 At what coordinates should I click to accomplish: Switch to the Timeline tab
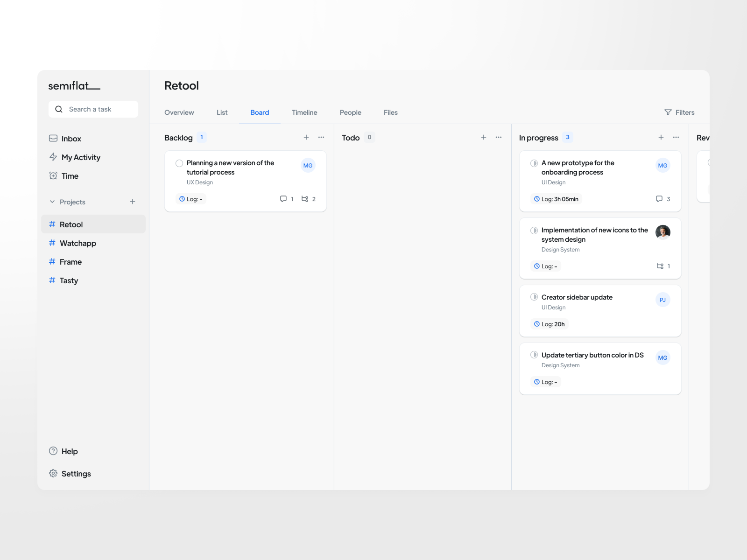304,112
